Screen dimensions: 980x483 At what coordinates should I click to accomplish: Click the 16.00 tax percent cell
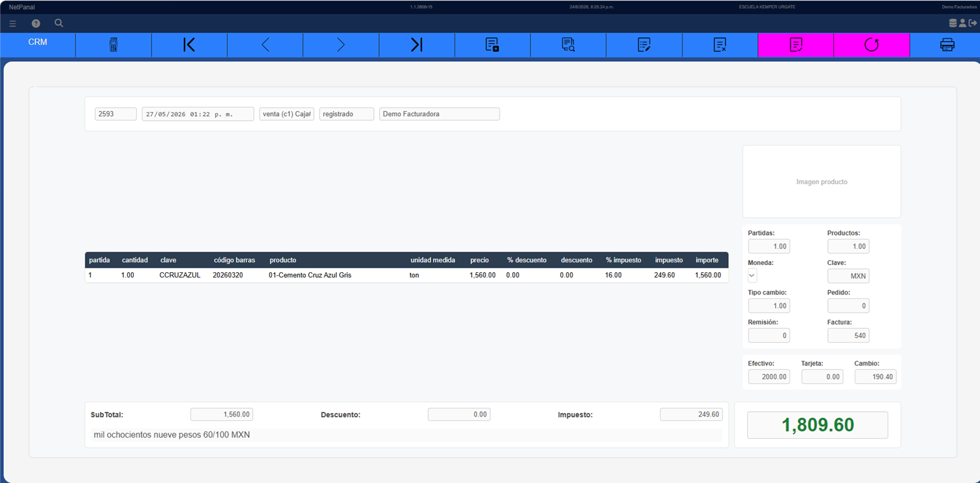(x=613, y=275)
